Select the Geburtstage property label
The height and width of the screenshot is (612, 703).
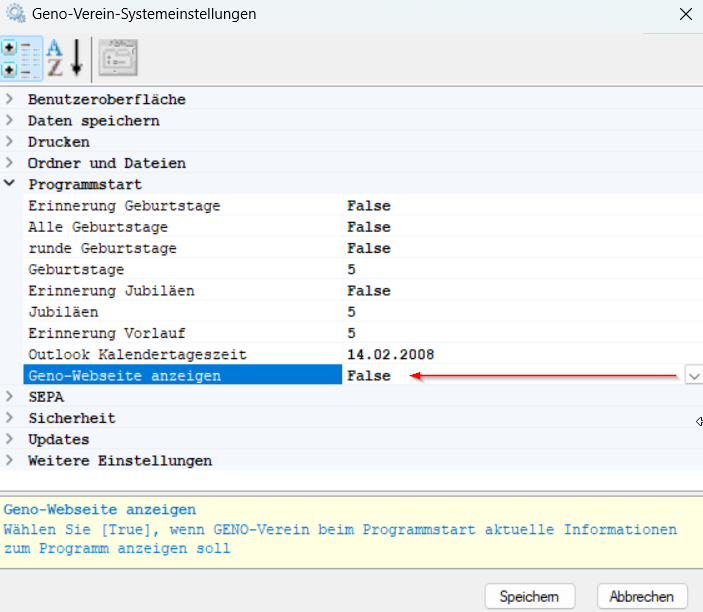coord(76,269)
